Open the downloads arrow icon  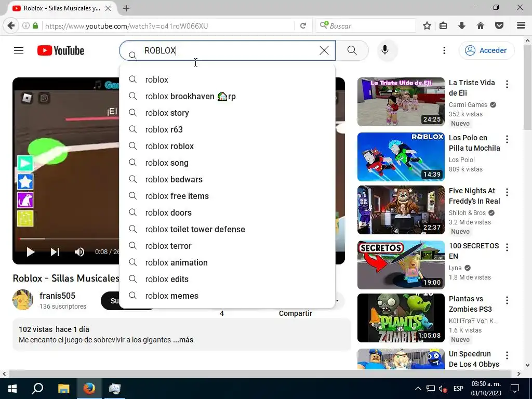pos(462,26)
